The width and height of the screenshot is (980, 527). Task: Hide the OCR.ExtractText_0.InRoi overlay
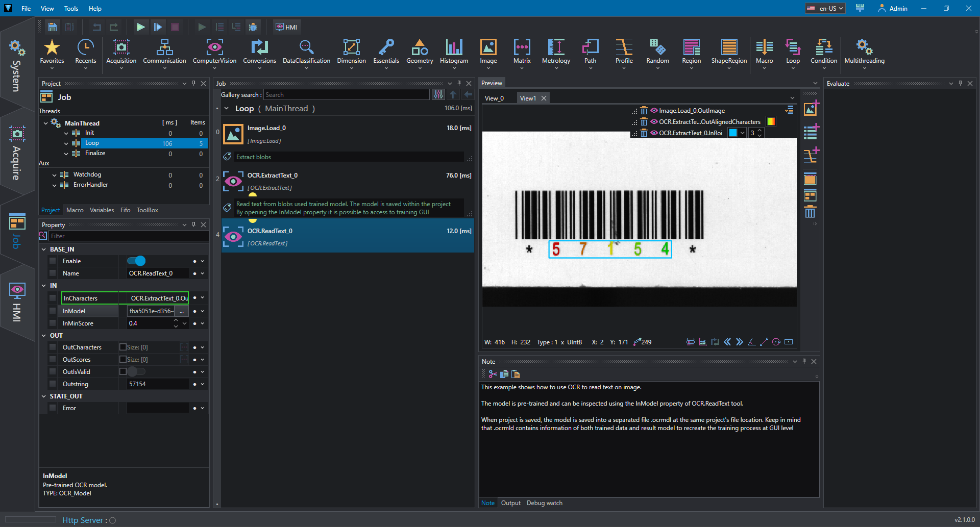pyautogui.click(x=654, y=133)
